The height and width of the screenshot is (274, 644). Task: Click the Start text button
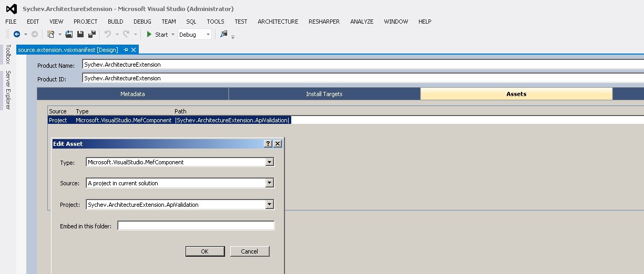point(161,35)
